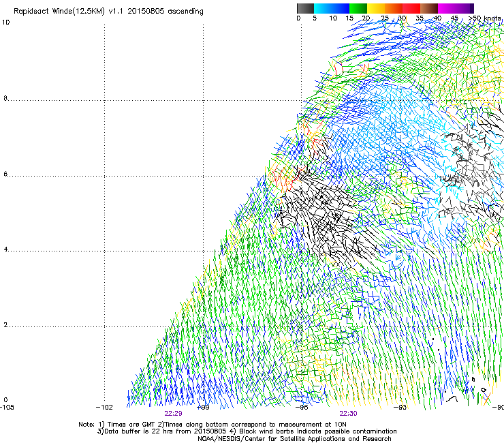
Task: Click the latitude axis label '8'
Action: coord(5,98)
